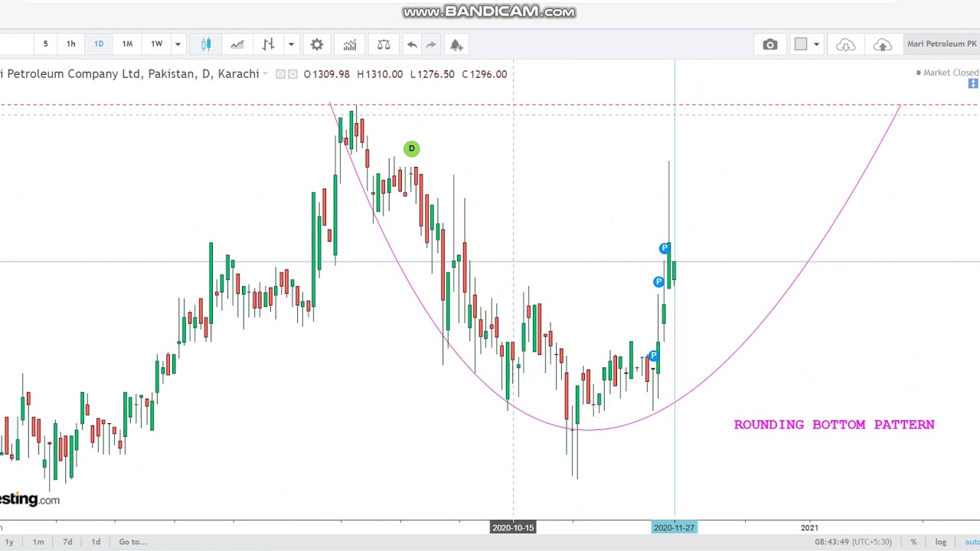Click the compare symbols scales icon
980x551 pixels.
384,44
